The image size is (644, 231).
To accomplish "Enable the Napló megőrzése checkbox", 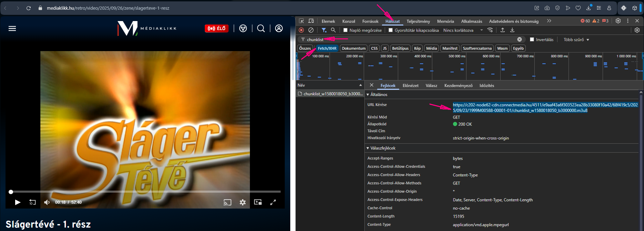I will [345, 30].
